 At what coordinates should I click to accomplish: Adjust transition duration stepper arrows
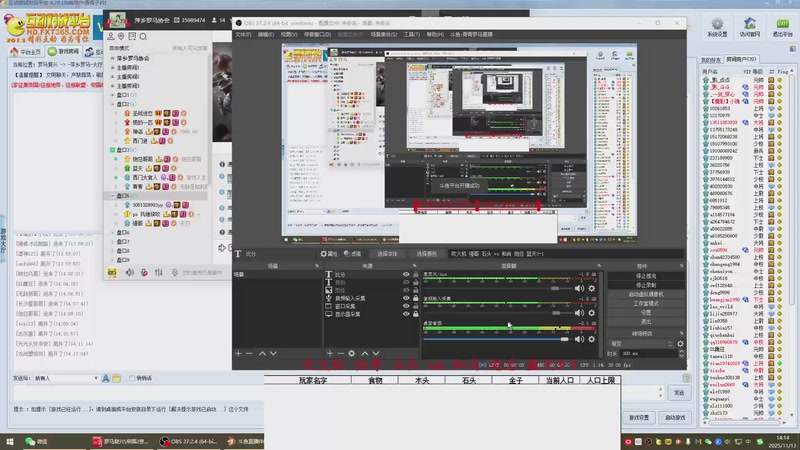click(x=681, y=354)
